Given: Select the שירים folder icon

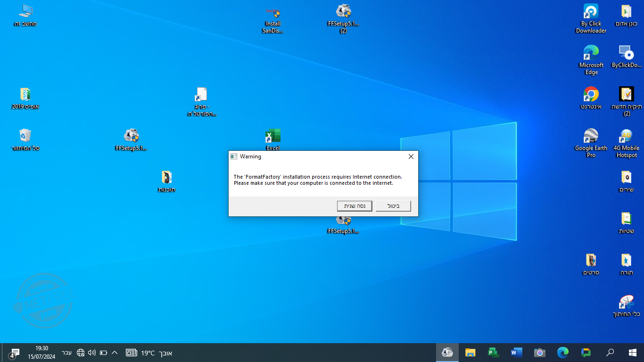Looking at the screenshot, I should pos(627,181).
